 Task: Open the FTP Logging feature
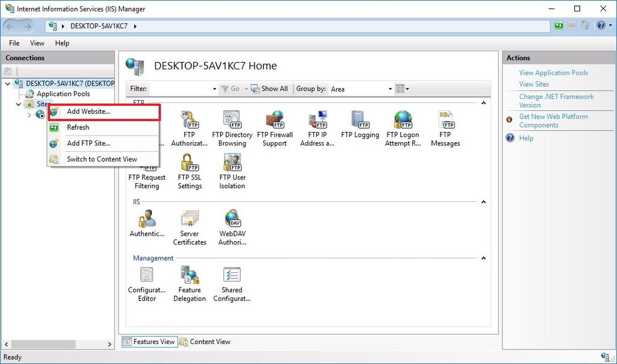point(360,124)
